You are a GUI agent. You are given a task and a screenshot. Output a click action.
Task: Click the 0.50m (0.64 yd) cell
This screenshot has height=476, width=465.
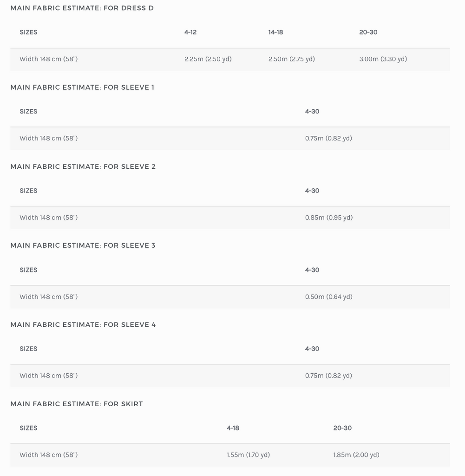(328, 297)
